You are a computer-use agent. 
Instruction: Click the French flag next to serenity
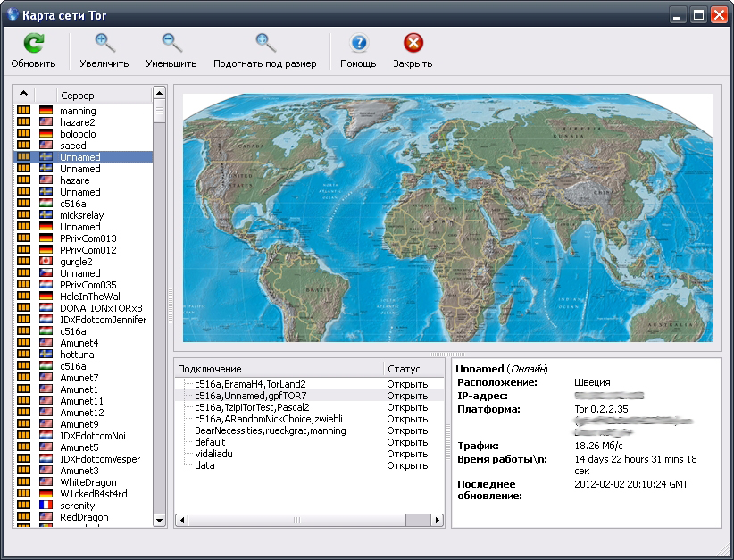point(46,506)
